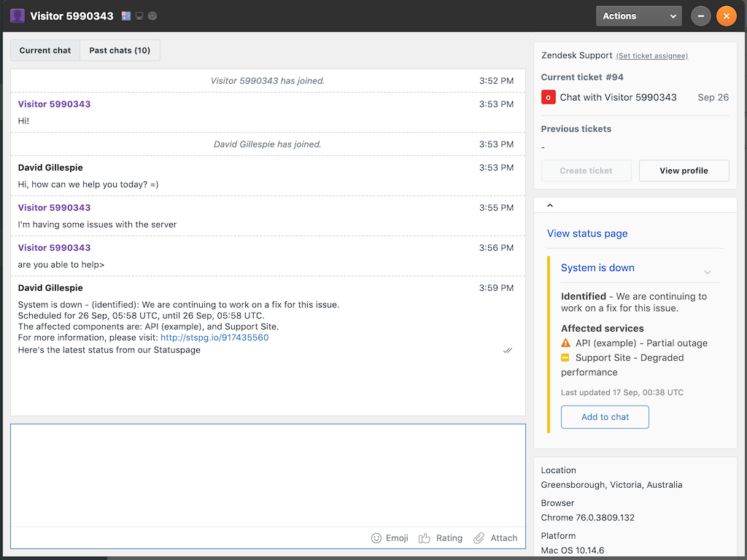Click the red ticket status icon
This screenshot has width=747, height=560.
pos(549,98)
